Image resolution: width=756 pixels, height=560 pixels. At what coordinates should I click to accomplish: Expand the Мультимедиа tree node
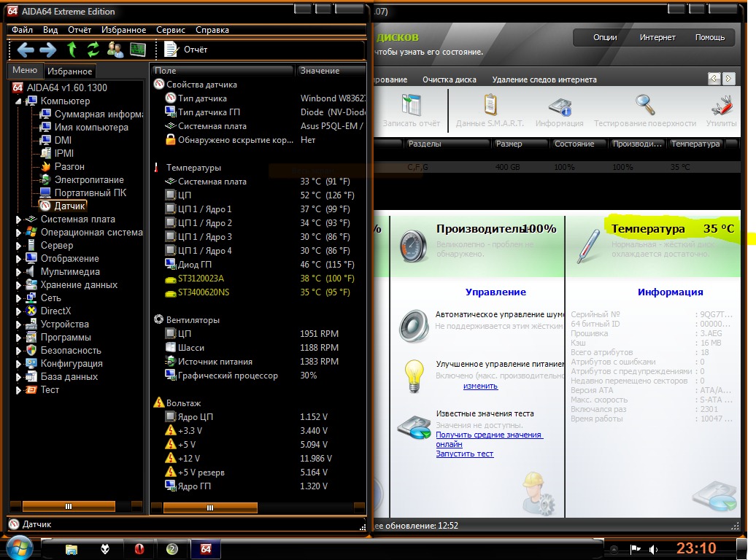pyautogui.click(x=18, y=272)
